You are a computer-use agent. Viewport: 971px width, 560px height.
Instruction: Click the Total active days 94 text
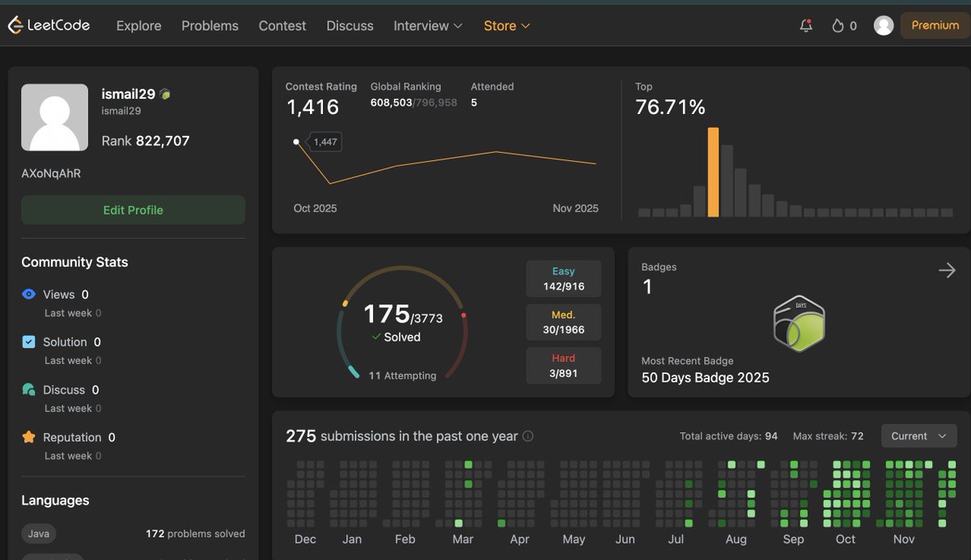pos(728,436)
